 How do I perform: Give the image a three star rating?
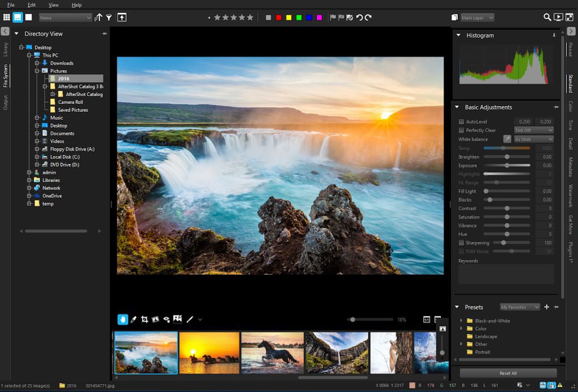[234, 17]
